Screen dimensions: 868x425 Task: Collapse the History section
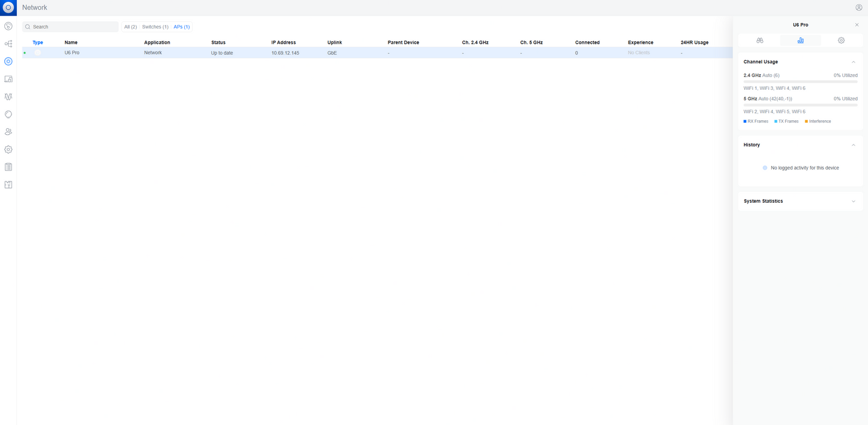(x=853, y=145)
